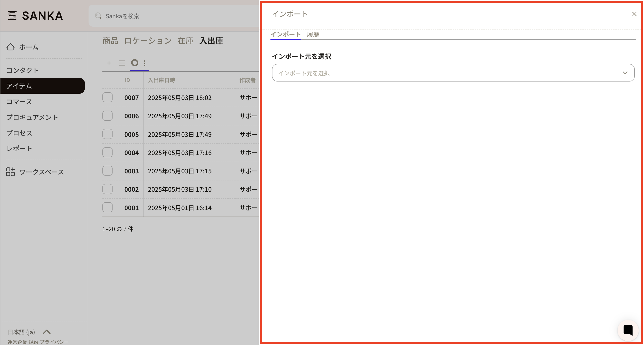The height and width of the screenshot is (345, 644).
Task: Switch to the 在庫 tab
Action: (185, 41)
